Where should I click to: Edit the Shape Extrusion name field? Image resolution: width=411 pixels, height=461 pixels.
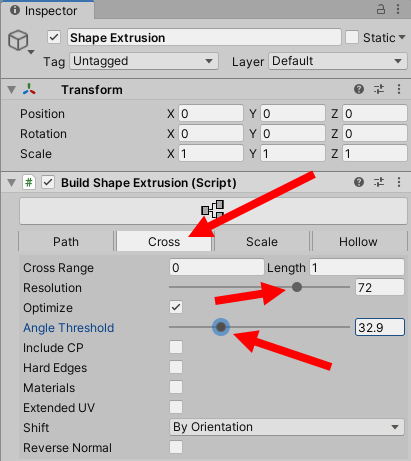(x=204, y=37)
